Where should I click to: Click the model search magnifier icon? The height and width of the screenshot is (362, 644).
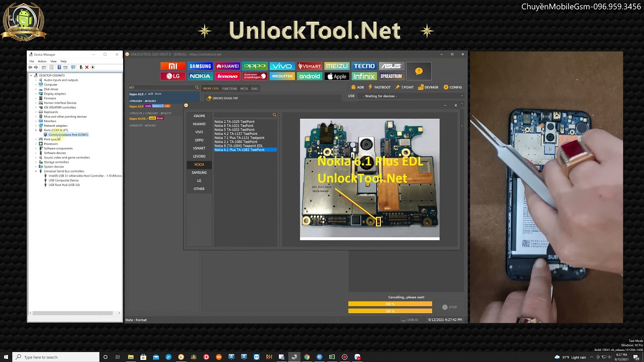tap(197, 87)
